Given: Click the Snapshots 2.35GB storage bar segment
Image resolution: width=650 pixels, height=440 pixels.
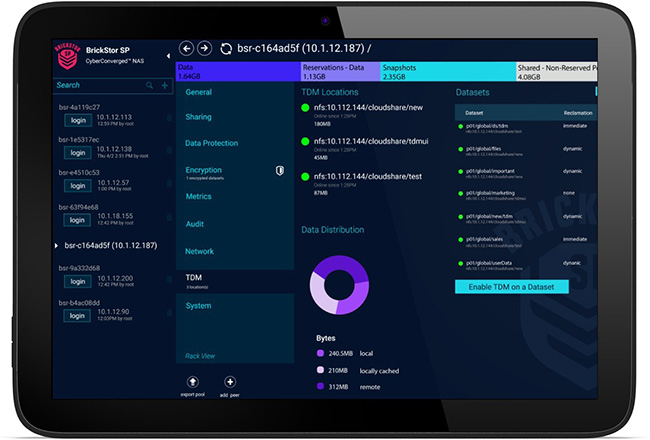Looking at the screenshot, I should [447, 71].
